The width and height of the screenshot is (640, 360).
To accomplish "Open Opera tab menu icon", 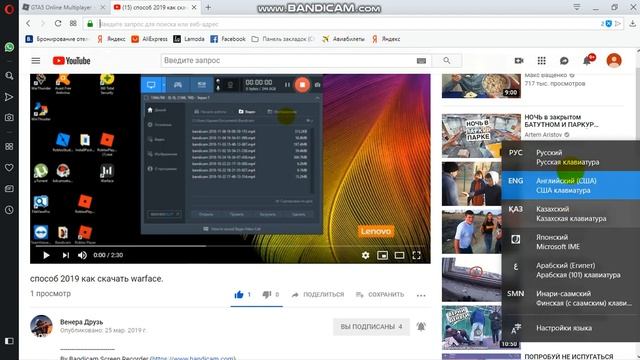I will [x=577, y=7].
